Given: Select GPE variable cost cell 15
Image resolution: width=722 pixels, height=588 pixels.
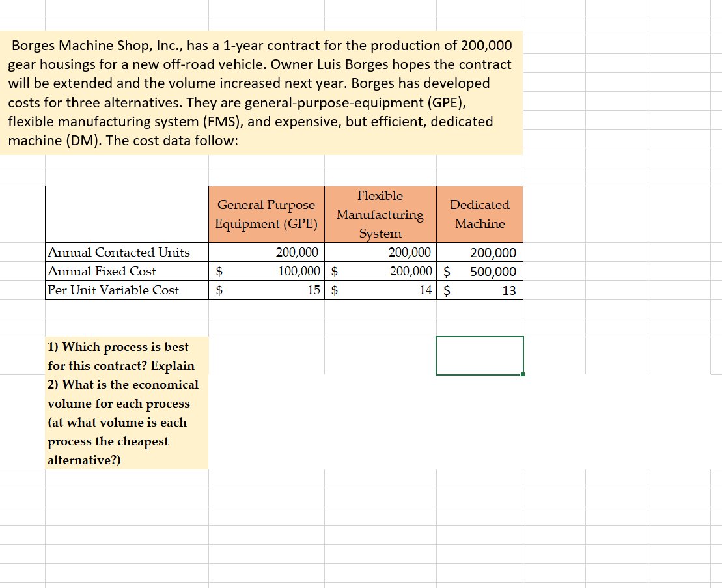Looking at the screenshot, I should click(x=267, y=290).
